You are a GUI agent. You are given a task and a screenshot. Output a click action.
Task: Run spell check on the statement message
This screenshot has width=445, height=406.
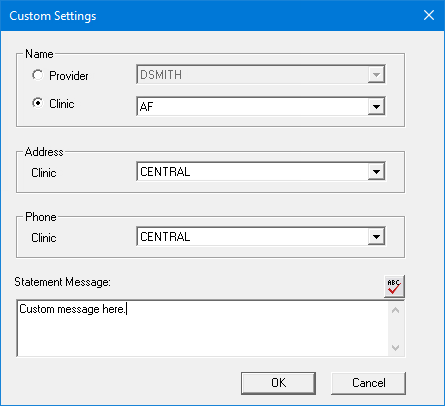coord(394,286)
